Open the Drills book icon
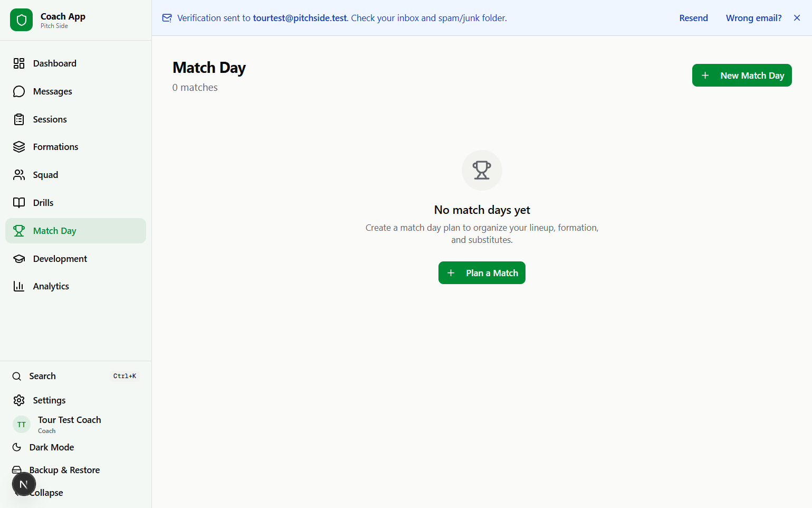Image resolution: width=812 pixels, height=508 pixels. (x=19, y=203)
